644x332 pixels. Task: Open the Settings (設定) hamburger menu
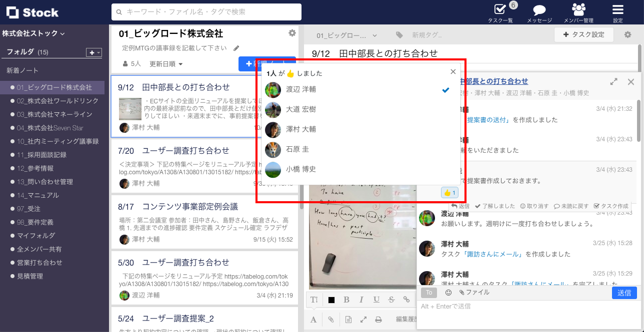[x=618, y=12]
